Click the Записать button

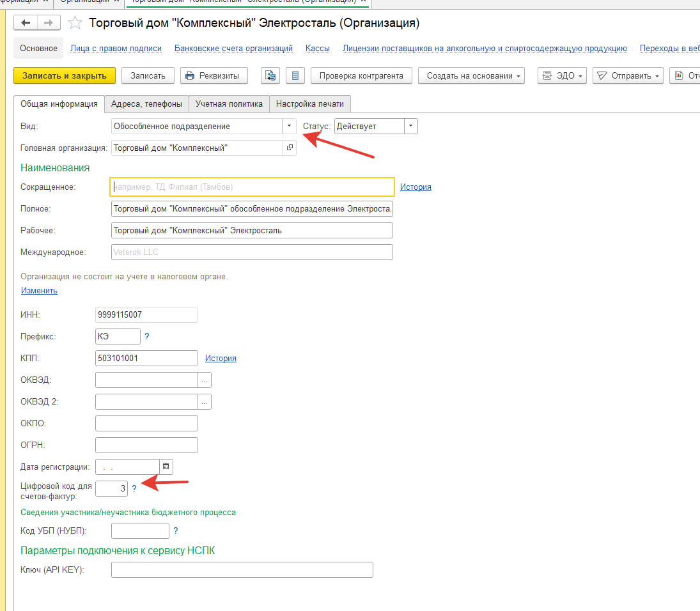click(148, 76)
